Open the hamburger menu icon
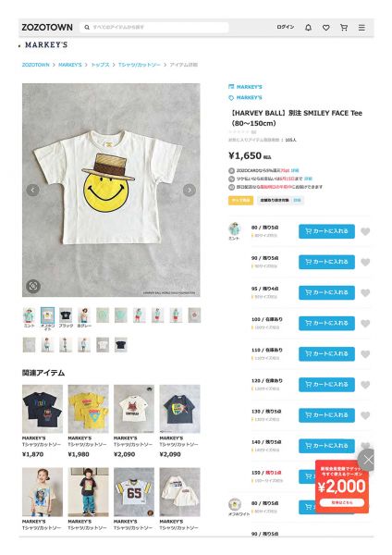Image resolution: width=392 pixels, height=555 pixels. [x=361, y=27]
